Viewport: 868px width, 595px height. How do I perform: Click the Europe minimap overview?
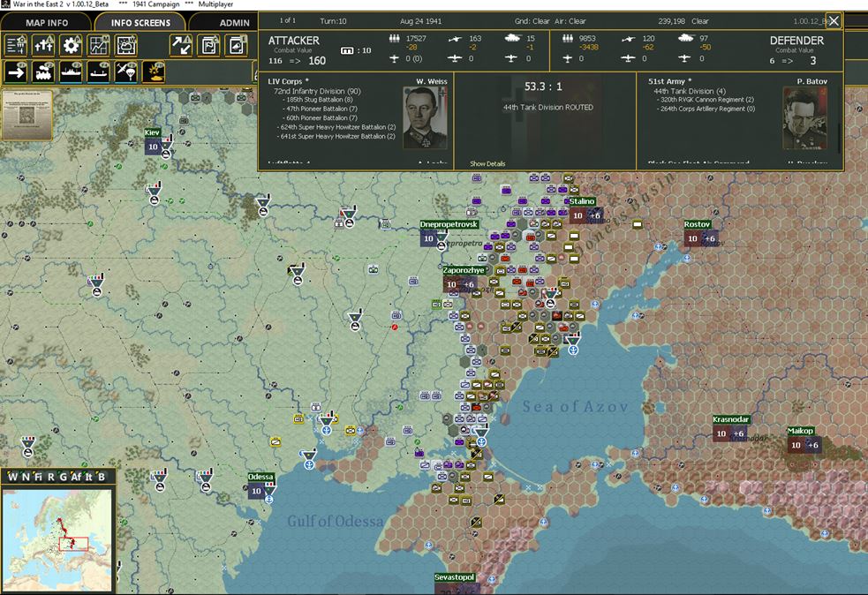coord(58,539)
